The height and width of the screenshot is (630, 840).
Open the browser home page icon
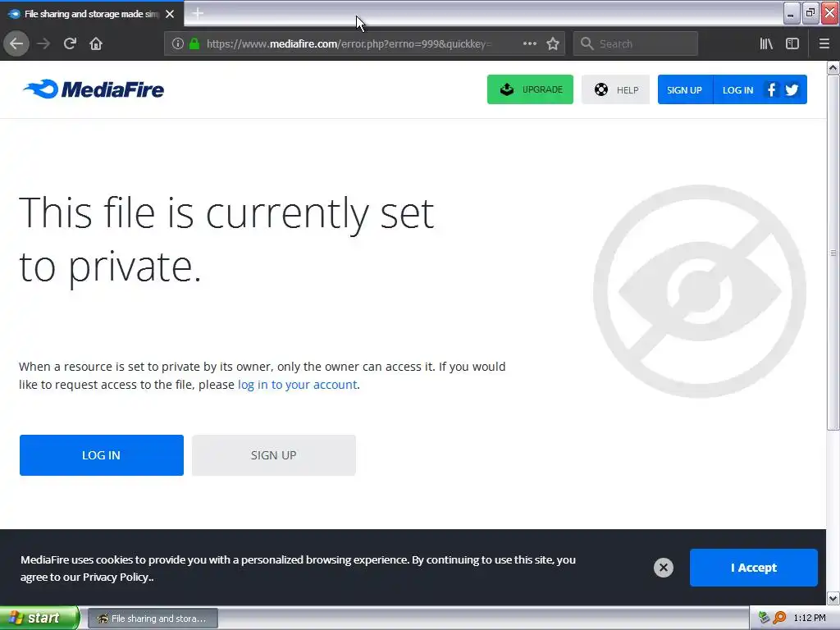point(96,43)
